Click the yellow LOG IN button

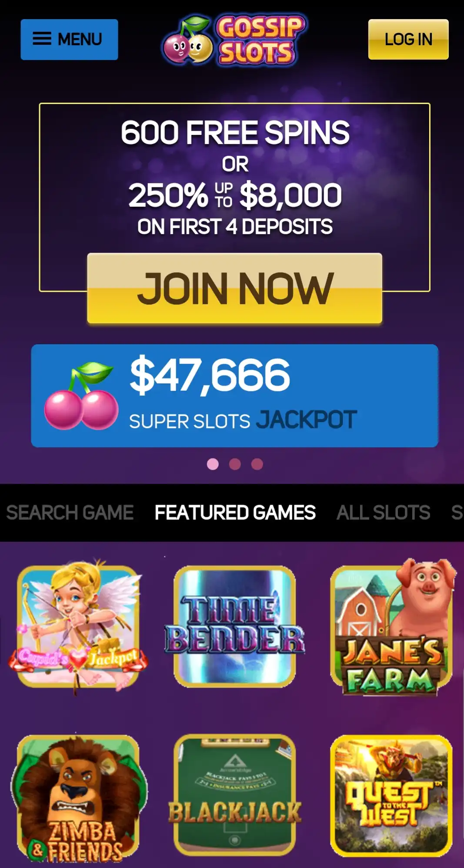(x=408, y=39)
